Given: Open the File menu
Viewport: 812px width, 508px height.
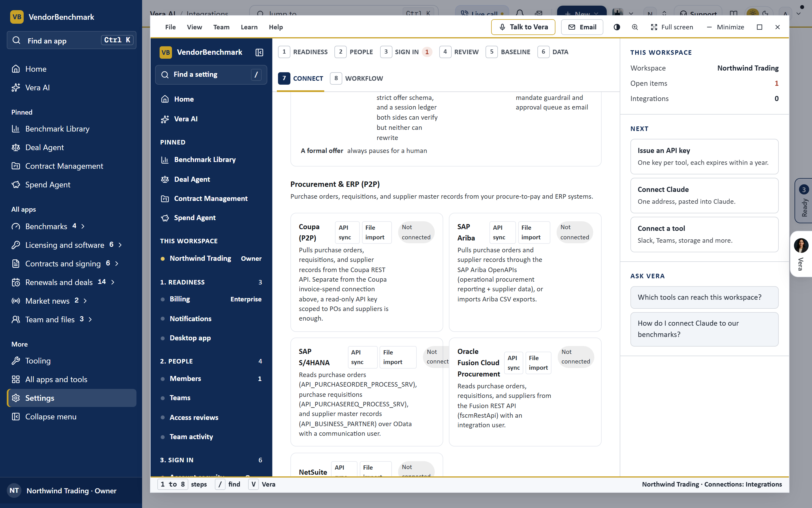Looking at the screenshot, I should pyautogui.click(x=171, y=27).
